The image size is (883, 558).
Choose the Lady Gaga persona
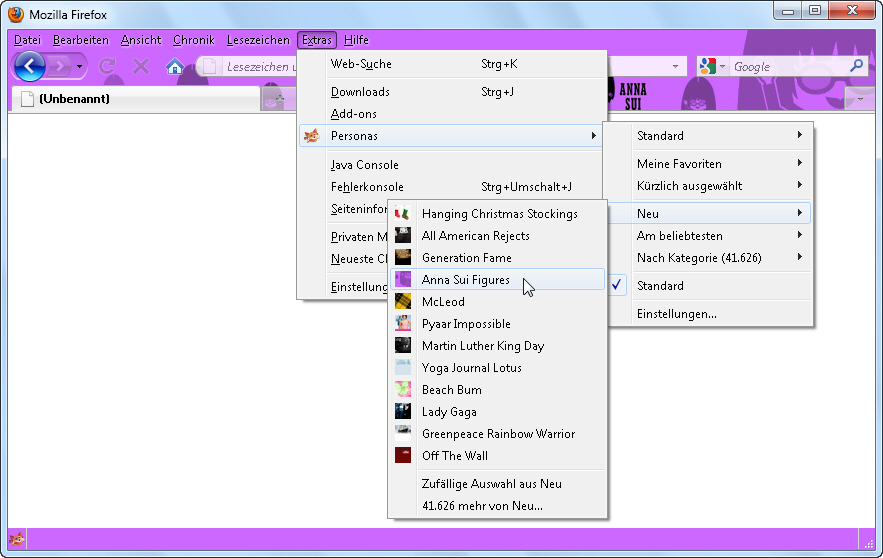coord(449,412)
